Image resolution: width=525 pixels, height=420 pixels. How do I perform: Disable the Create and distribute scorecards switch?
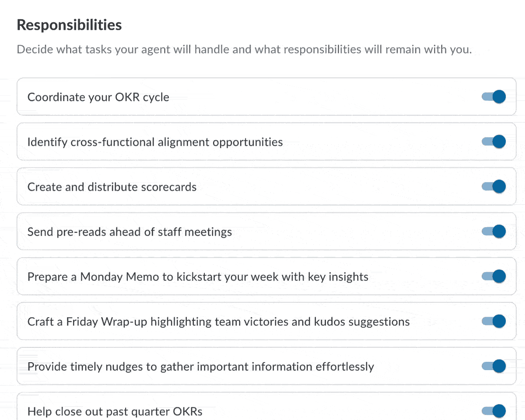coord(493,186)
